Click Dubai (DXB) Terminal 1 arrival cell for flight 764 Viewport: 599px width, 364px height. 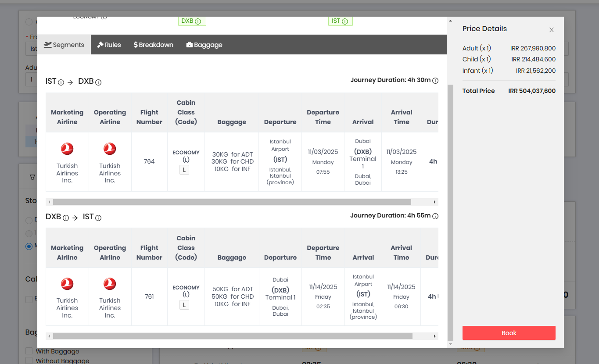(x=363, y=161)
